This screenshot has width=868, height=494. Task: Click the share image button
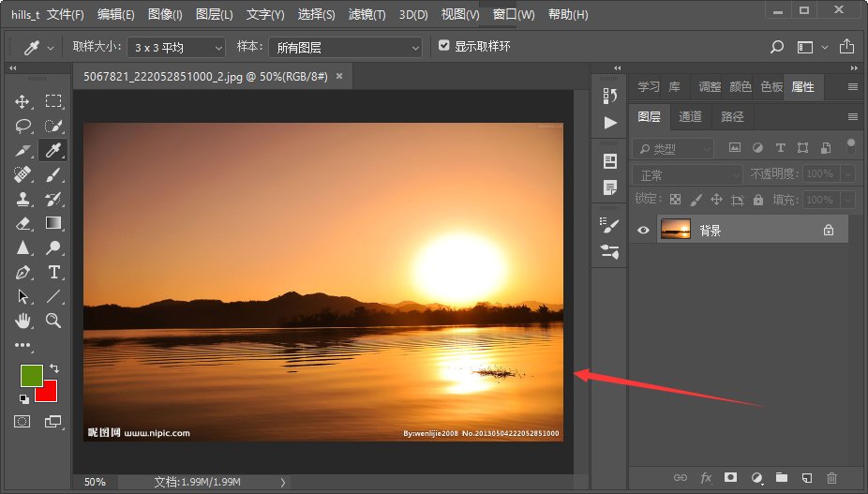[846, 47]
